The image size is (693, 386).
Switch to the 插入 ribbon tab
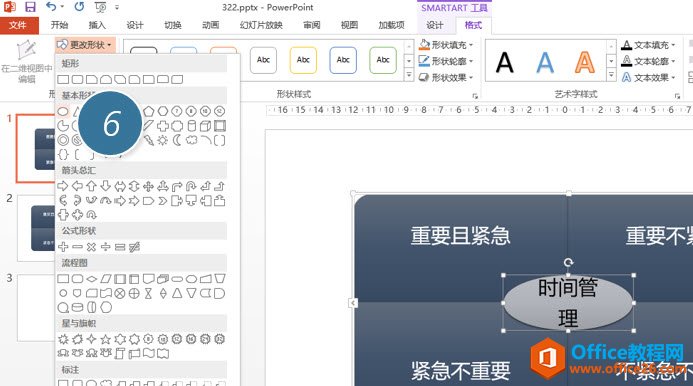point(97,25)
